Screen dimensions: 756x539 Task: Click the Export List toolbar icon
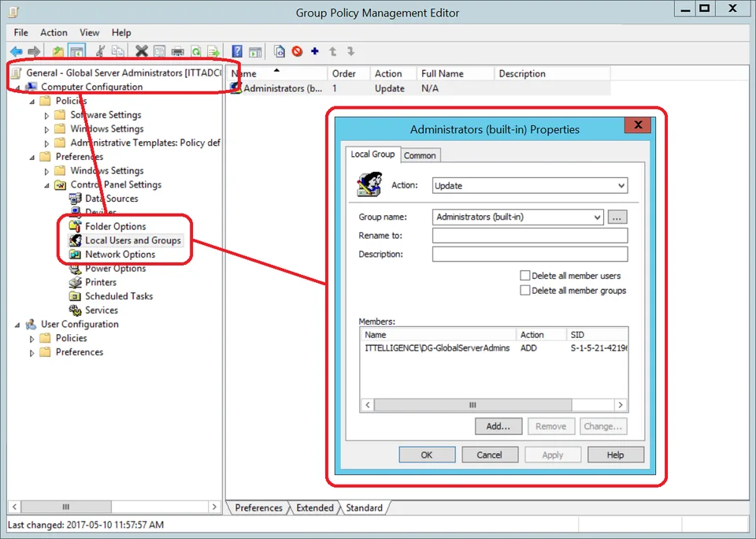pyautogui.click(x=213, y=51)
